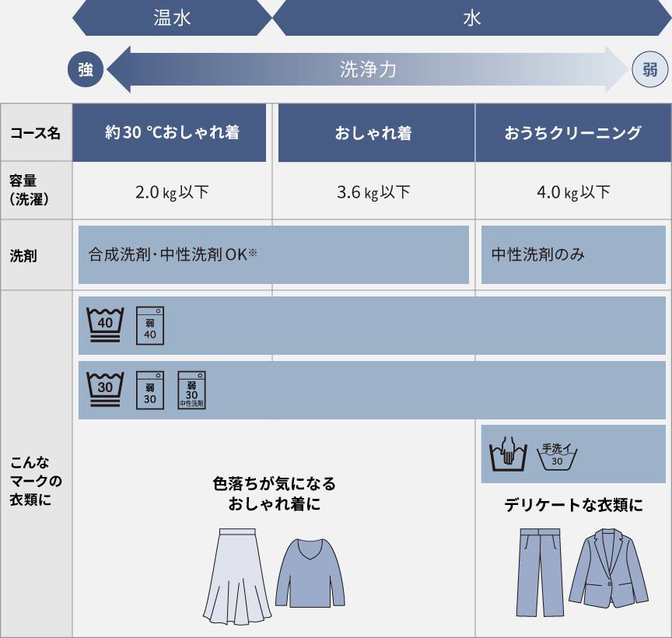
Task: Click the おうちクリーニング course header
Action: 573,132
